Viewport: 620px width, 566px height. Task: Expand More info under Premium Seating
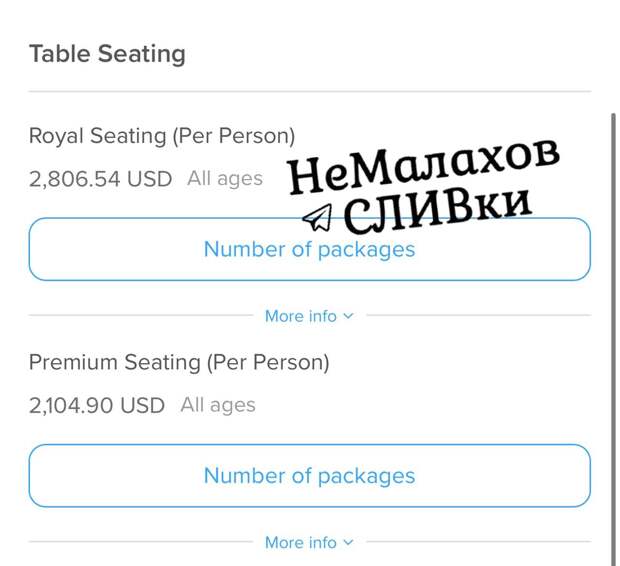coord(309,542)
